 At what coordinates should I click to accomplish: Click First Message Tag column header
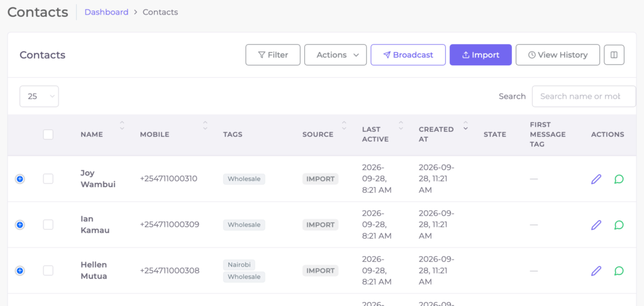548,134
